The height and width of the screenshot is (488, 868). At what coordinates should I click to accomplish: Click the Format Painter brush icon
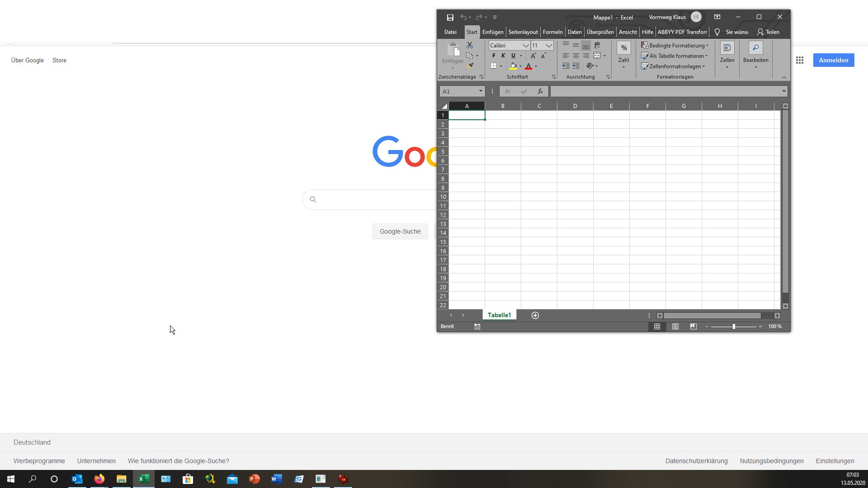pos(470,66)
